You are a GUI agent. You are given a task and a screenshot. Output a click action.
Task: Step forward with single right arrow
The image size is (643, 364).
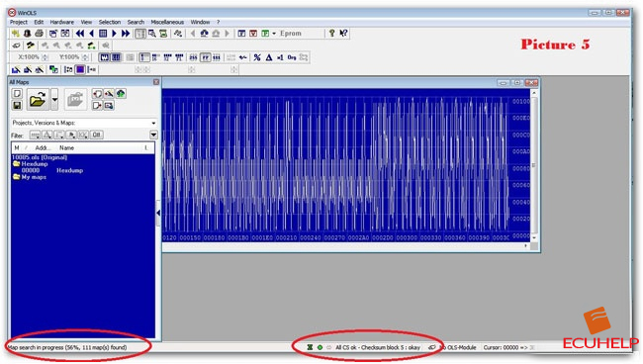point(114,34)
